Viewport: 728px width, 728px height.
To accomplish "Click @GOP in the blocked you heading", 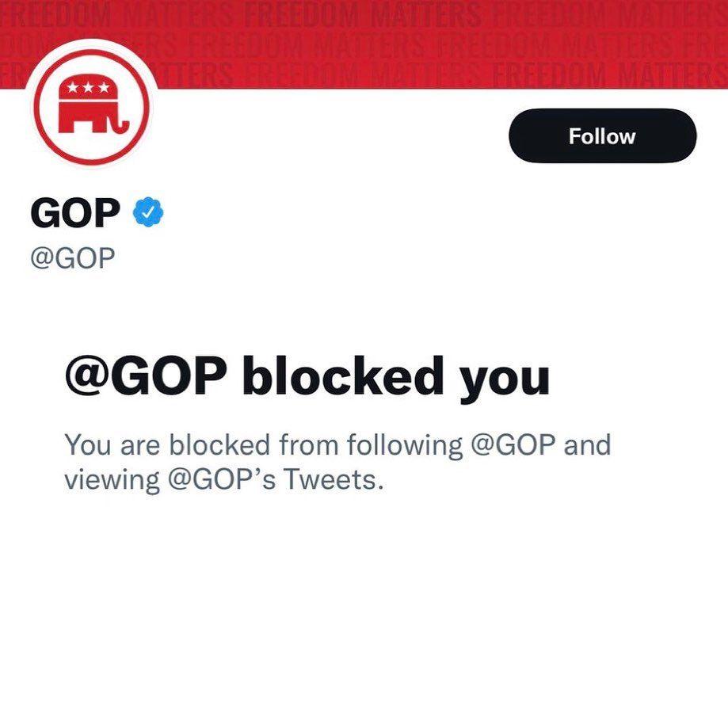I will (x=147, y=375).
